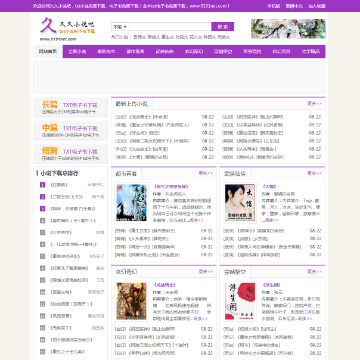The width and height of the screenshot is (360, 360).
Task: Switch to 繁體中文 traditional Chinese
Action: point(294,6)
